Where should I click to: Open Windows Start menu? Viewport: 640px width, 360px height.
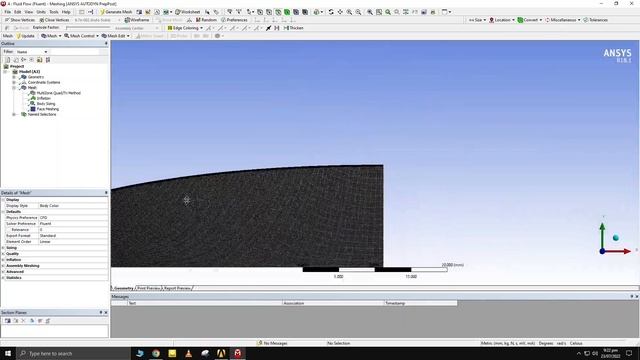[x=8, y=353]
